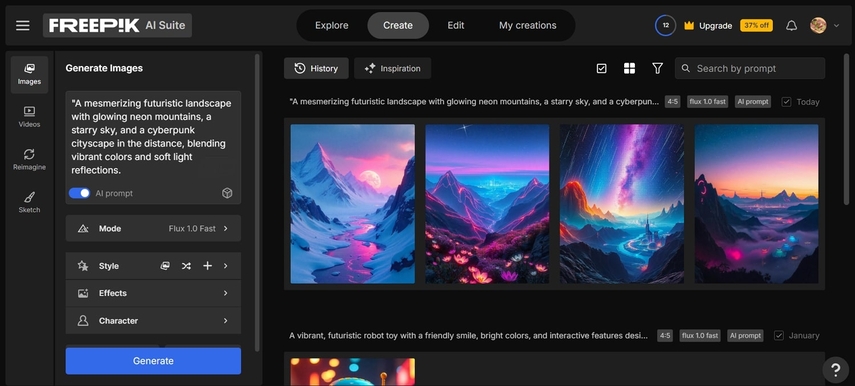Click the Style star icon
Image resolution: width=855 pixels, height=386 pixels.
click(x=83, y=266)
